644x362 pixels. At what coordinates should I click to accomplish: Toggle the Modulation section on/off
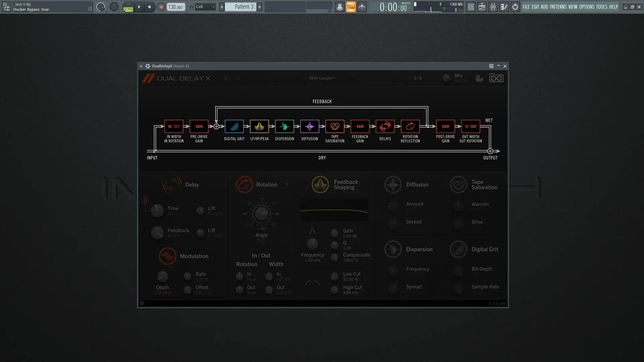(167, 256)
